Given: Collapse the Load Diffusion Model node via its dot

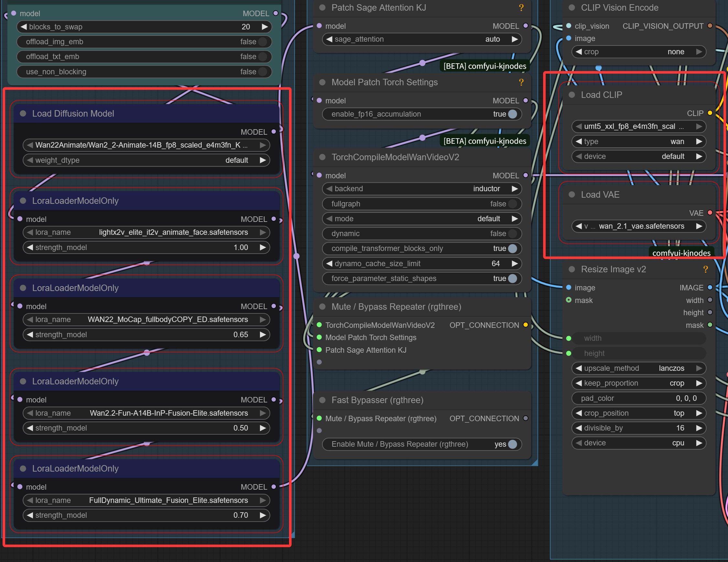Looking at the screenshot, I should coord(23,114).
